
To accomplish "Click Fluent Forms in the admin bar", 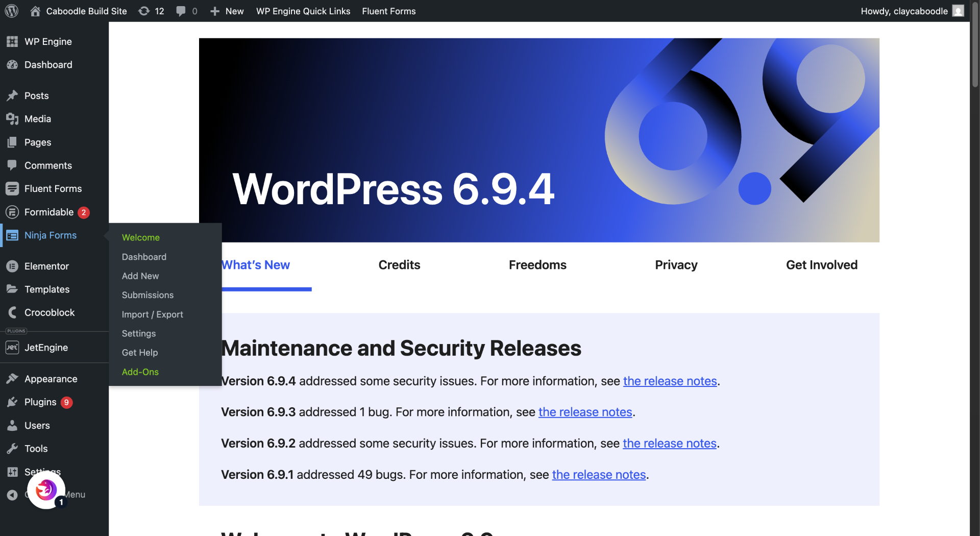I will (389, 11).
